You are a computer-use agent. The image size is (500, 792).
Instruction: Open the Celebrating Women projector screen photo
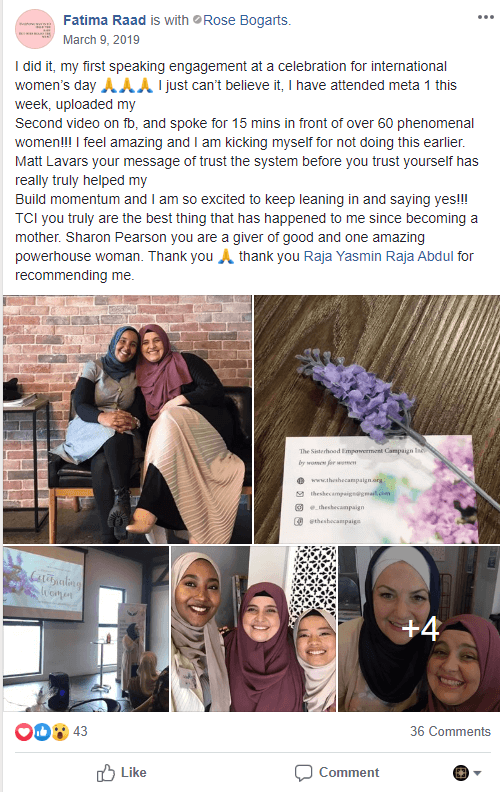click(x=86, y=629)
